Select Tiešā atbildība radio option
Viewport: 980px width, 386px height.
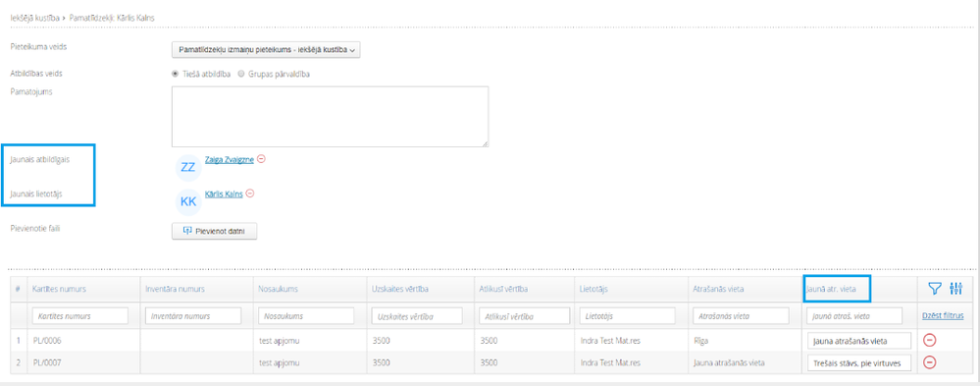(175, 74)
